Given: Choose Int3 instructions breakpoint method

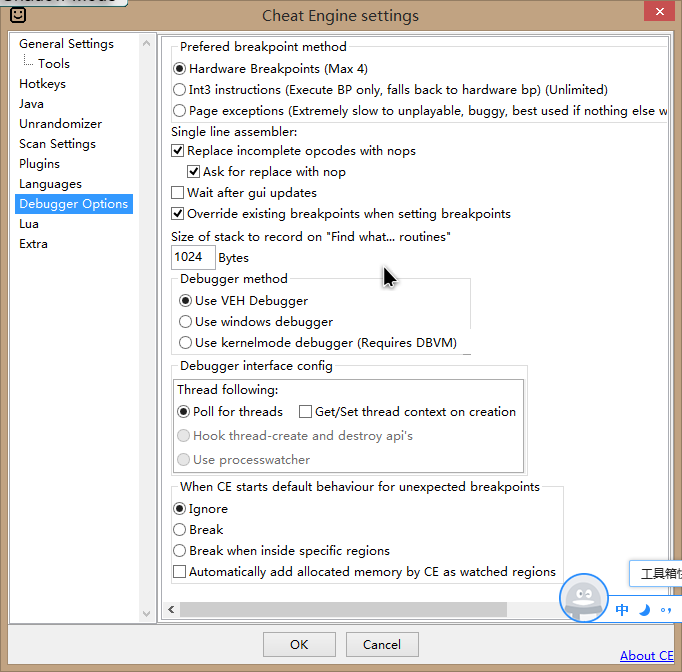Looking at the screenshot, I should point(180,90).
